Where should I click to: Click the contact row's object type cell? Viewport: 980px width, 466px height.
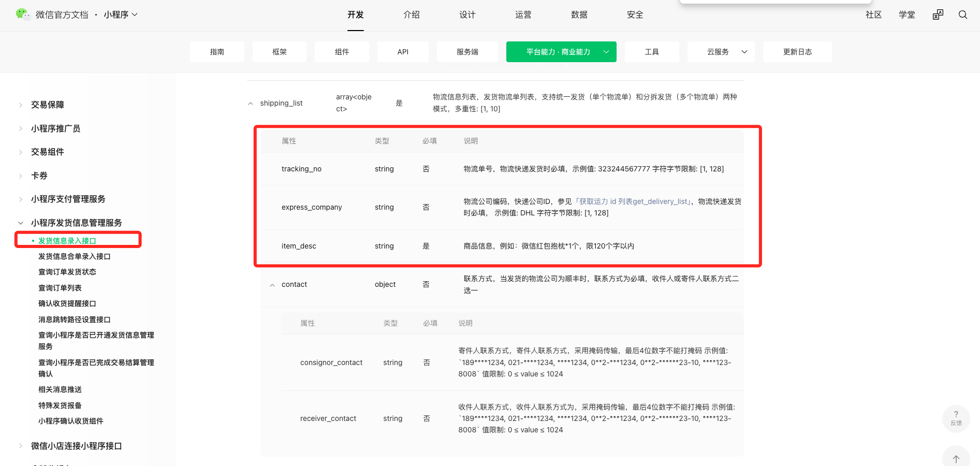click(385, 284)
